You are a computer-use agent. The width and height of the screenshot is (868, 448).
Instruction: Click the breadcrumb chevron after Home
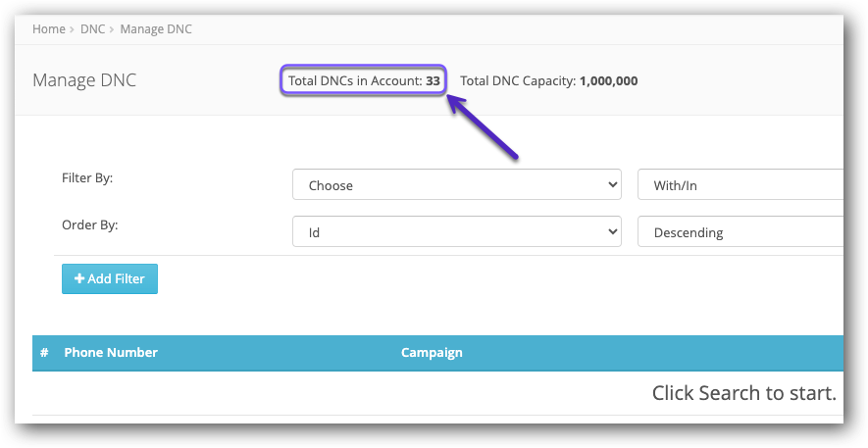coord(74,29)
